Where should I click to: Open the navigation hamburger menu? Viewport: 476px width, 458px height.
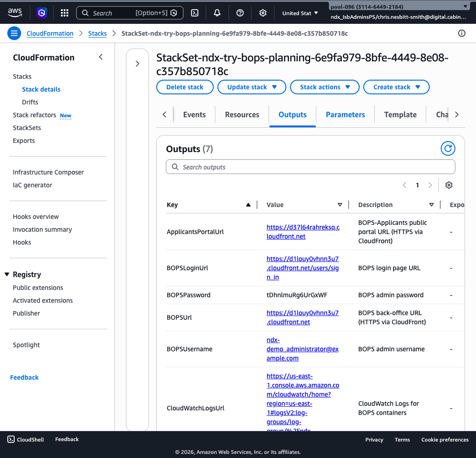(14, 33)
